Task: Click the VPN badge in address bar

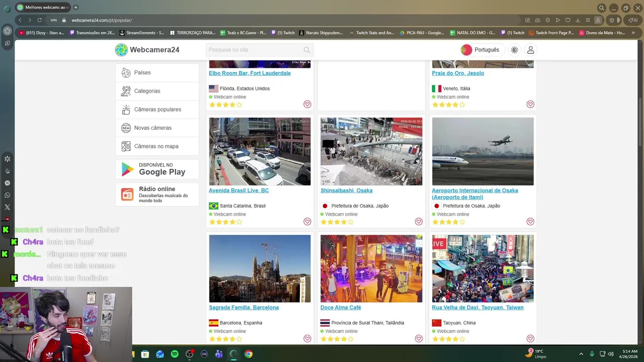Action: pyautogui.click(x=53, y=20)
